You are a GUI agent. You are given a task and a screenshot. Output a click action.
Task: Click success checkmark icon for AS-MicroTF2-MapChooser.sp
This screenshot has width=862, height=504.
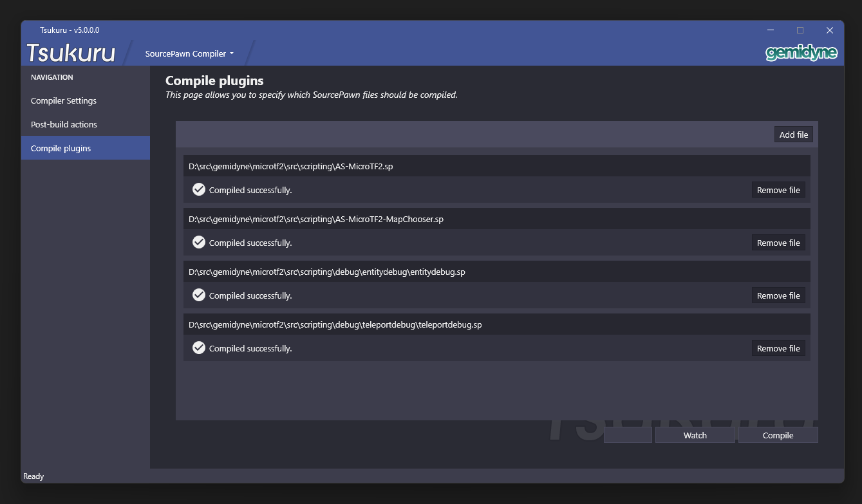[x=199, y=243]
